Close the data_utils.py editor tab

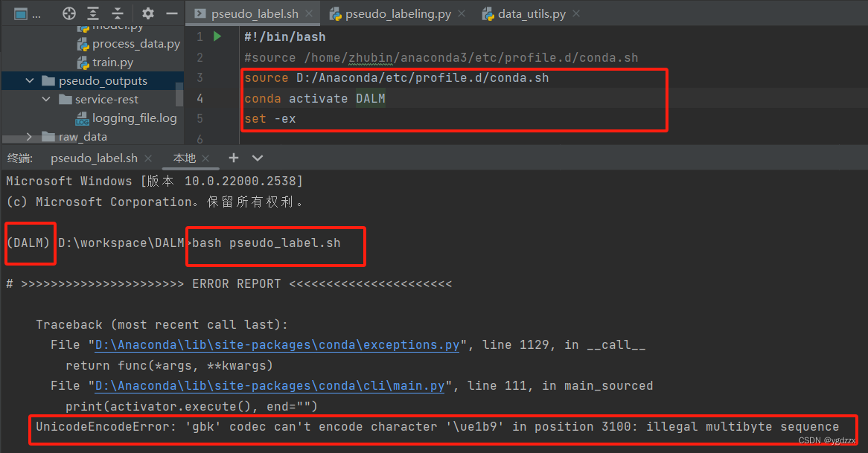click(576, 14)
